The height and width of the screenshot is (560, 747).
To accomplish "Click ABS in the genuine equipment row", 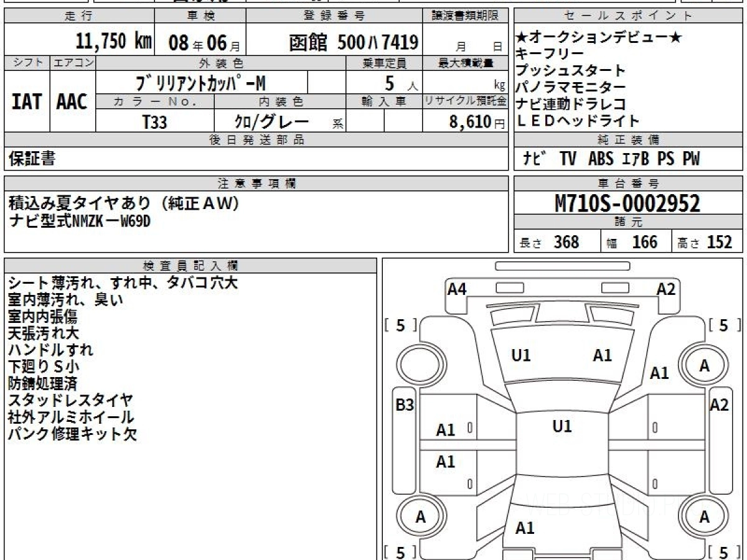I will pyautogui.click(x=600, y=159).
